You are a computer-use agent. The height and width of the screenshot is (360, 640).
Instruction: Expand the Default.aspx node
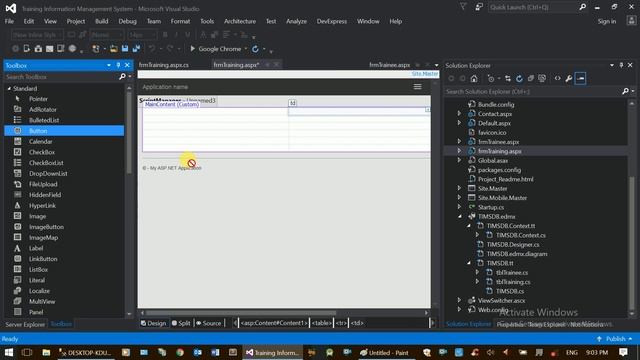tap(459, 123)
